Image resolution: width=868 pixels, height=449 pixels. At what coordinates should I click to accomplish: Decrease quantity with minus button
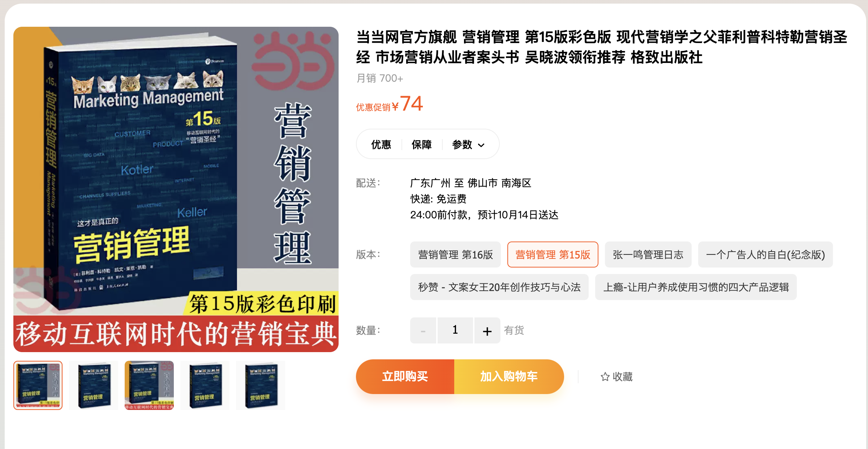pyautogui.click(x=423, y=330)
